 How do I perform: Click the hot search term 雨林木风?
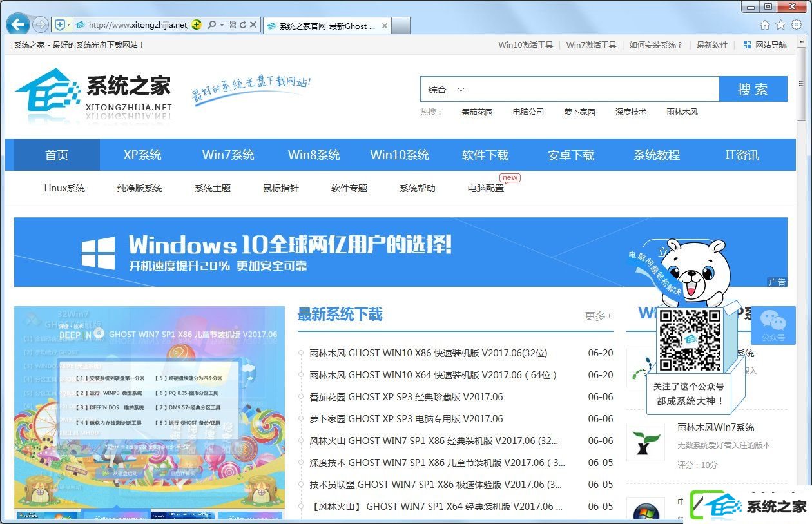coord(682,112)
